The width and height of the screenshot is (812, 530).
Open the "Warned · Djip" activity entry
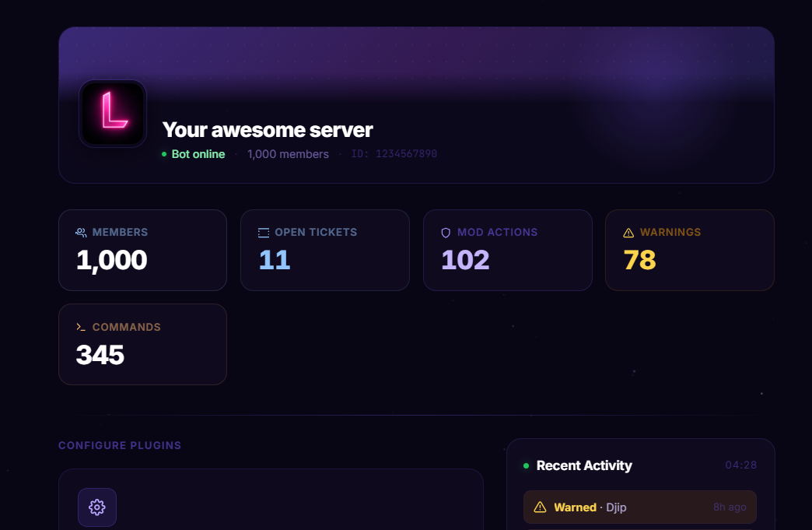tap(639, 507)
